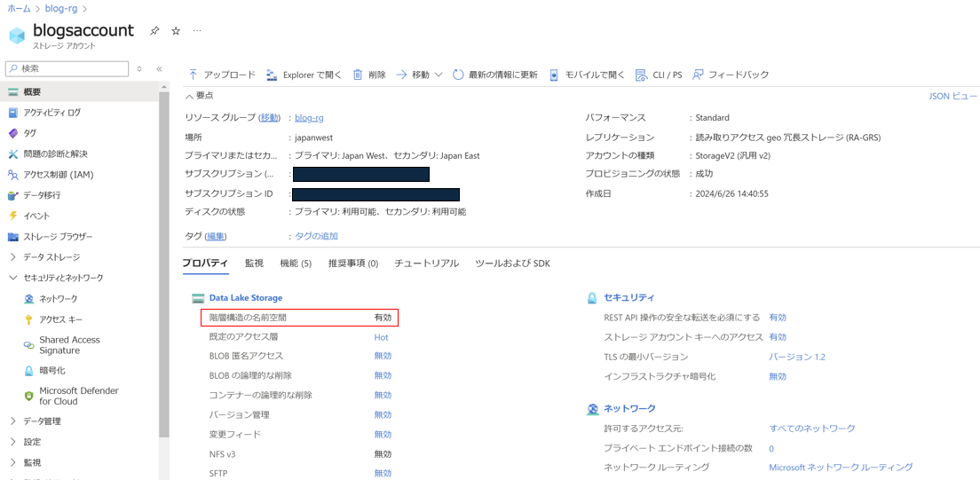980x480 pixels.
Task: Collapse the 要点 essentials section
Action: point(189,96)
